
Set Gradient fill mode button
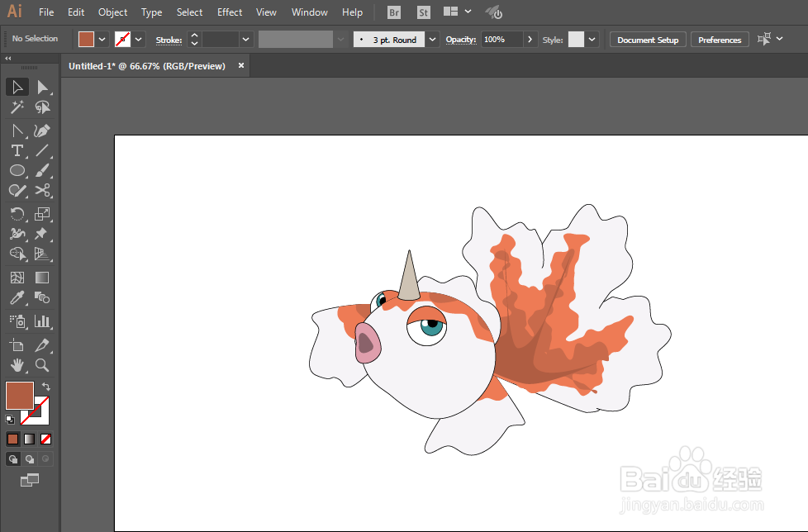tap(30, 439)
